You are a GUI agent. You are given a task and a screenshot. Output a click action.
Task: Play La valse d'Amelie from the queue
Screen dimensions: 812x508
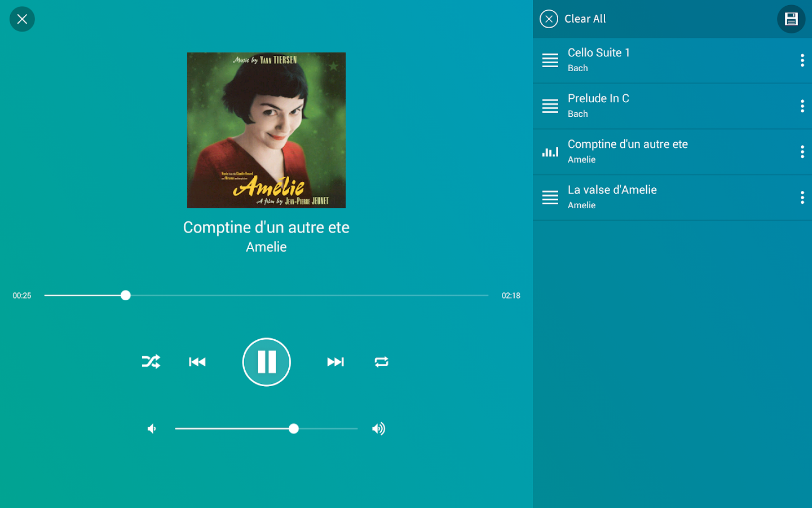pos(672,198)
